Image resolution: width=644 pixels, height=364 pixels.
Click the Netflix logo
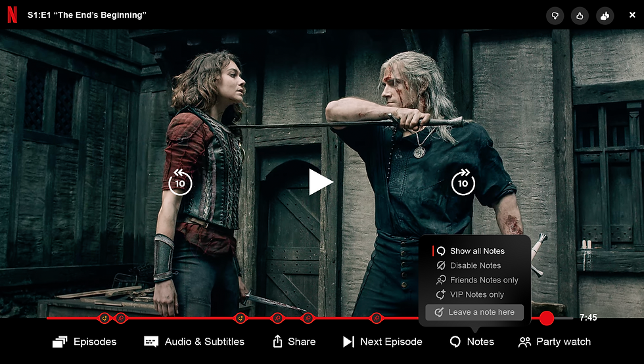click(12, 15)
